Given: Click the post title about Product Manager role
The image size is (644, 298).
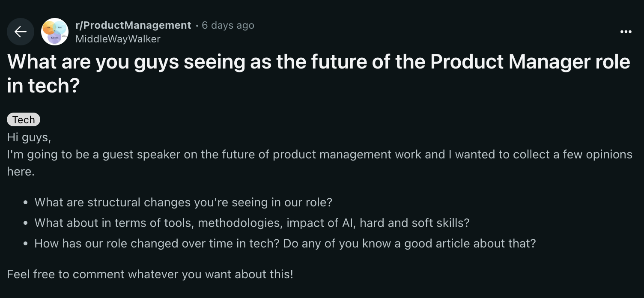Looking at the screenshot, I should [x=319, y=74].
